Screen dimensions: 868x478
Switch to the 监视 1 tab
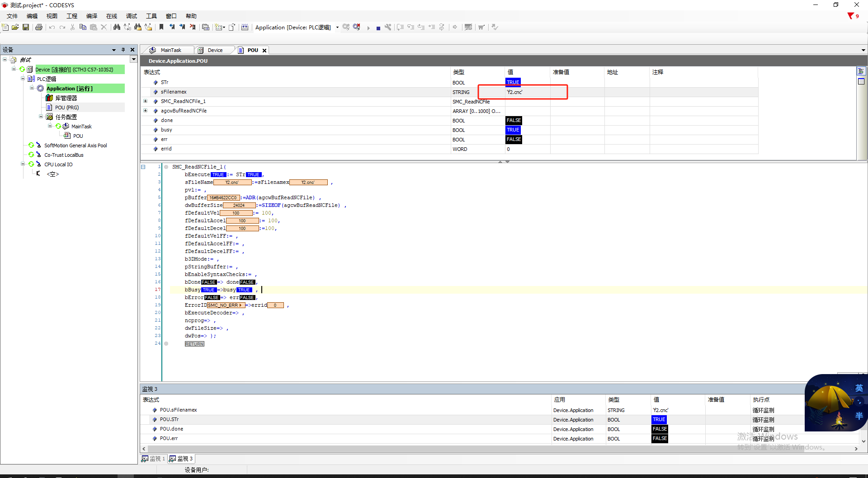[153, 459]
